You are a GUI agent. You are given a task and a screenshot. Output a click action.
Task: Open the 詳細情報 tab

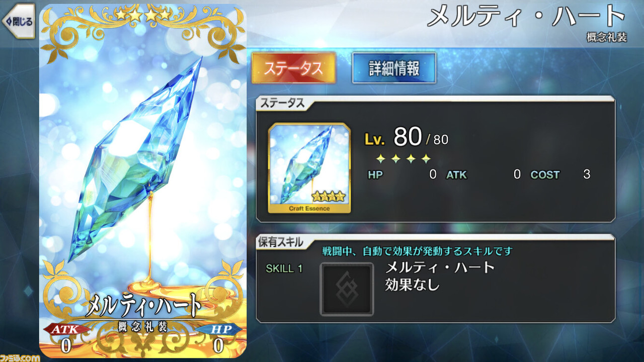tap(394, 68)
